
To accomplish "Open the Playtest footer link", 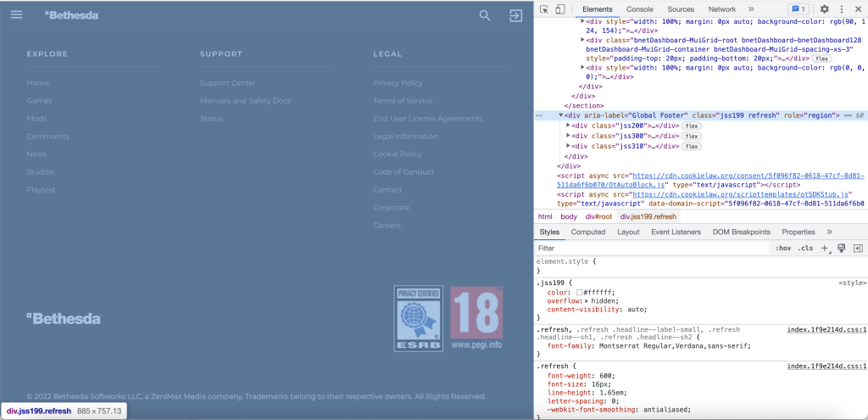I will [x=41, y=189].
